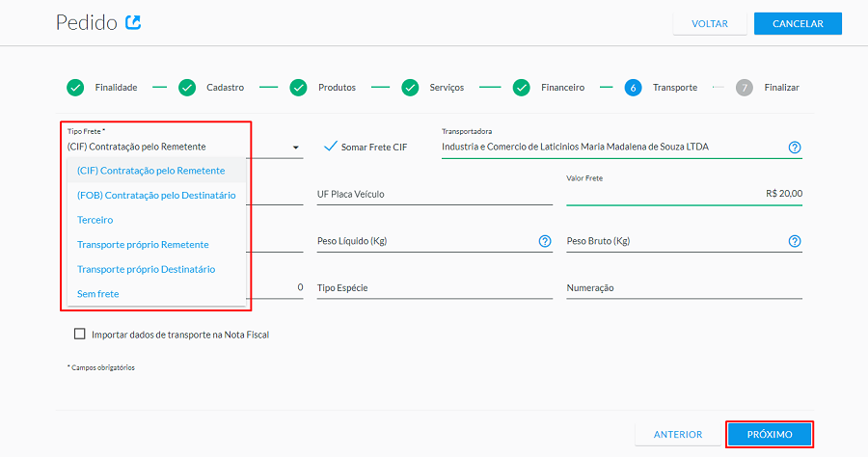
Task: Click the VOLTAR button
Action: [x=710, y=24]
